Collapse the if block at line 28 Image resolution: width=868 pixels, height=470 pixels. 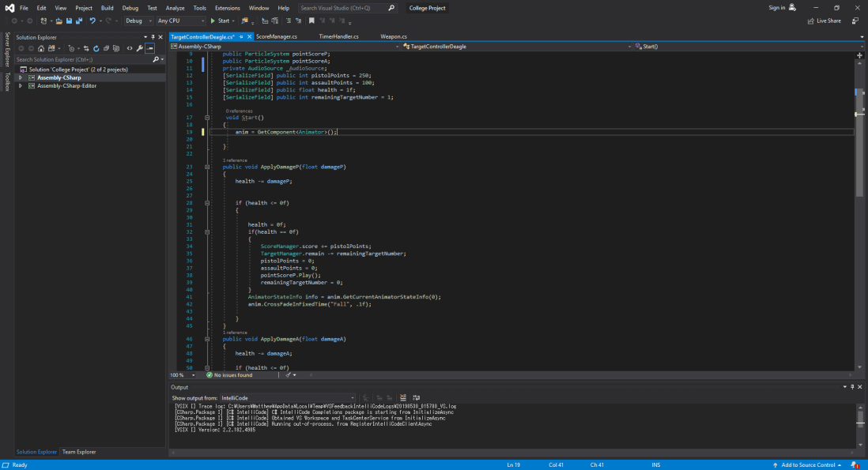click(207, 203)
